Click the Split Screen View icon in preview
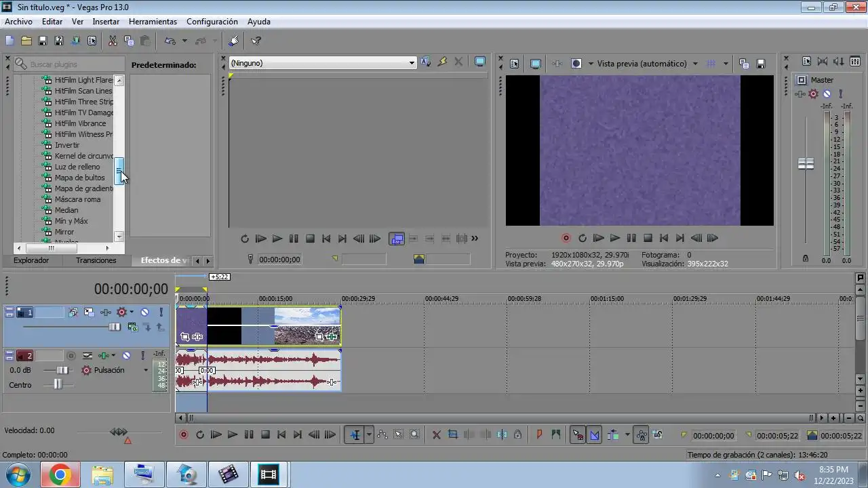The height and width of the screenshot is (488, 868). [576, 63]
